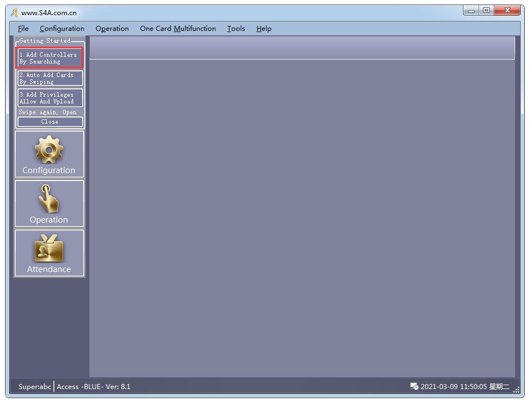The height and width of the screenshot is (402, 532).
Task: Minimize the S4A application window
Action: (471, 10)
